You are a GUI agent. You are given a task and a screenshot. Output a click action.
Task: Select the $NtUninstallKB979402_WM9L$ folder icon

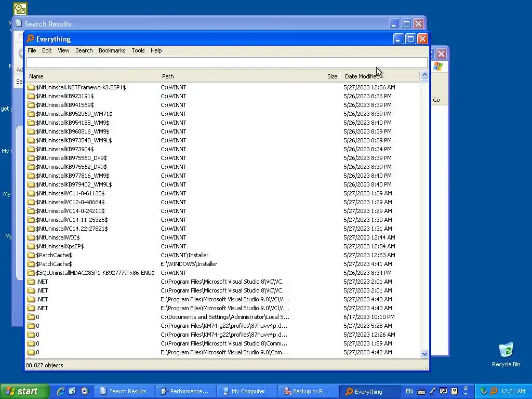[31, 184]
